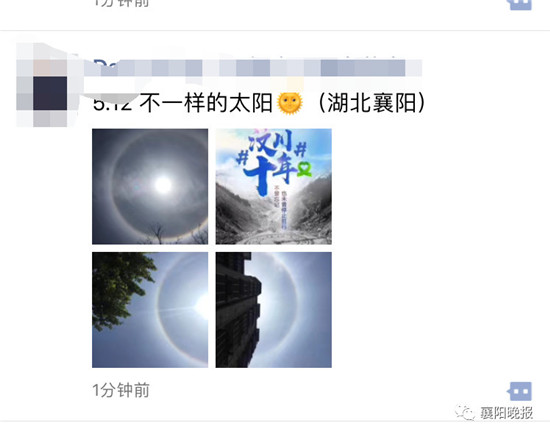Screen dimensions: 550x436
Task: Tap the green ribbon heart on the poster
Action: [304, 169]
